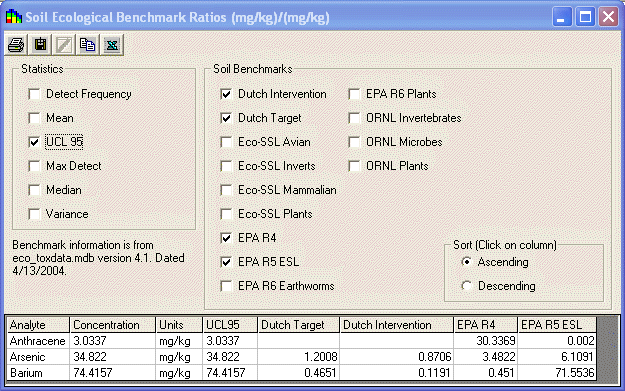Viewport: 625px width, 391px height.
Task: Click Barium Dutch Intervention value 0.1191
Action: pos(397,373)
